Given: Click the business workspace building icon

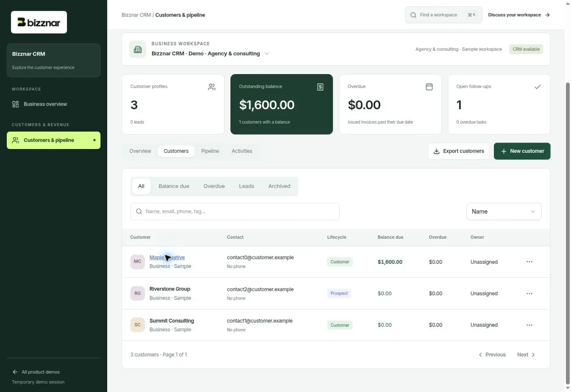Looking at the screenshot, I should (x=138, y=49).
